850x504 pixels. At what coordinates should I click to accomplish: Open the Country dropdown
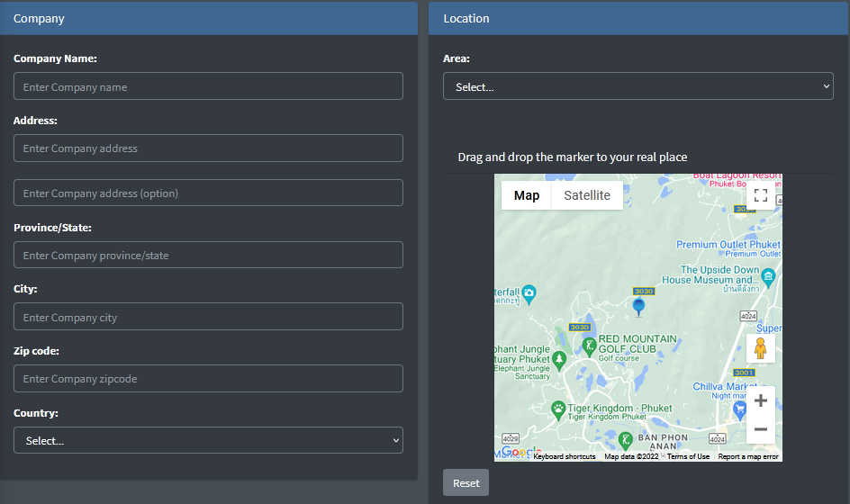point(208,440)
